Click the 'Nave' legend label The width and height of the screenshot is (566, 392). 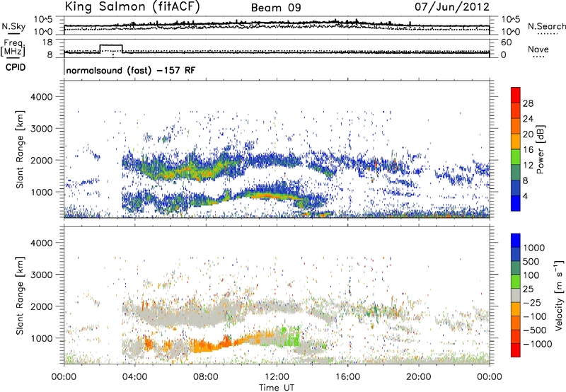tap(538, 49)
